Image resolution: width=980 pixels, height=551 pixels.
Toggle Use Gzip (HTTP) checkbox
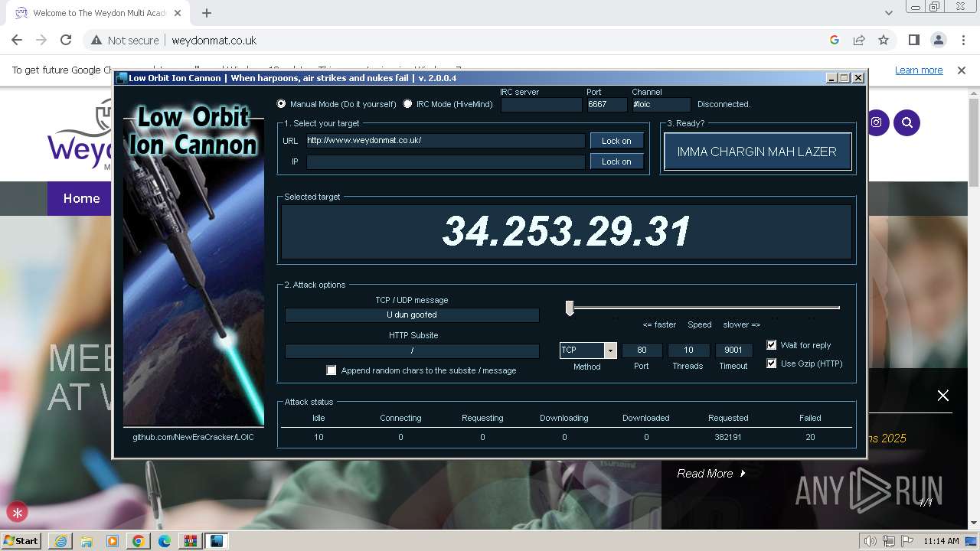(772, 364)
